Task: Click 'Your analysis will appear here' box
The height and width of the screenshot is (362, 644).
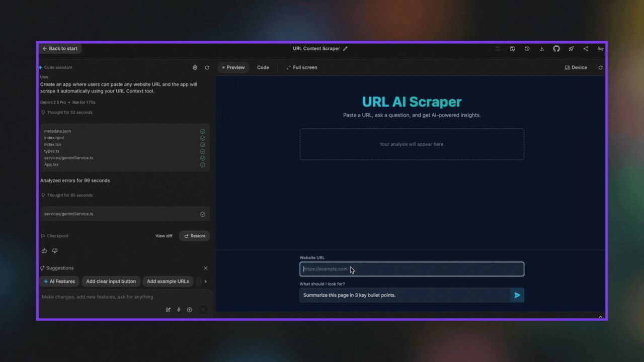Action: pyautogui.click(x=412, y=144)
